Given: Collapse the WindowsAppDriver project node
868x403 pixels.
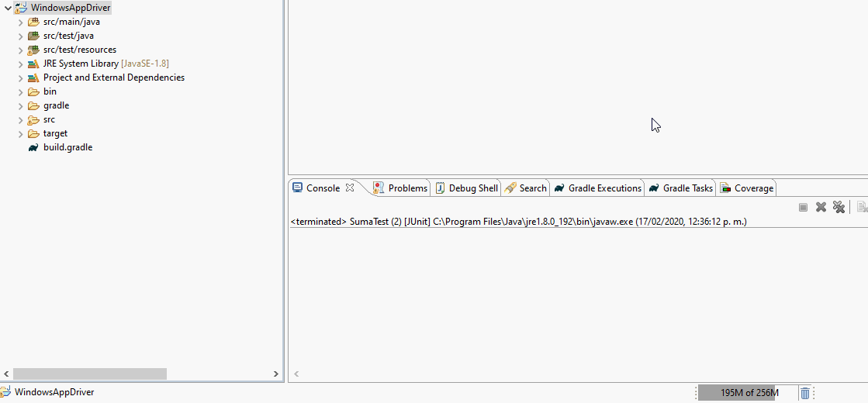Looking at the screenshot, I should (8, 8).
